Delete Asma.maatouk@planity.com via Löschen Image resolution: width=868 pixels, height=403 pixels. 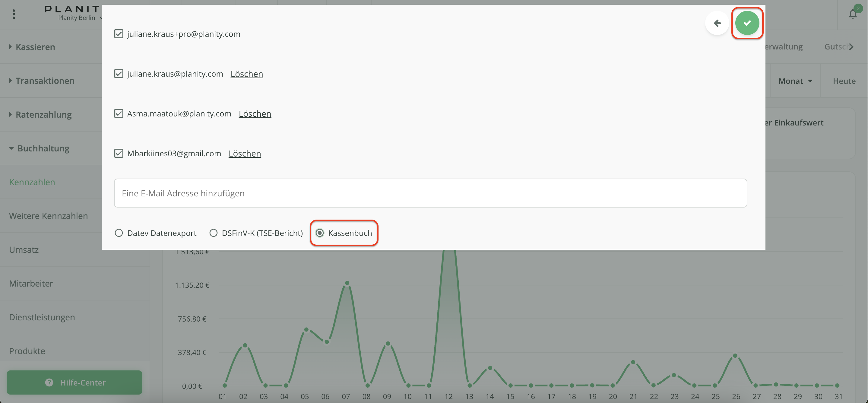click(x=255, y=113)
